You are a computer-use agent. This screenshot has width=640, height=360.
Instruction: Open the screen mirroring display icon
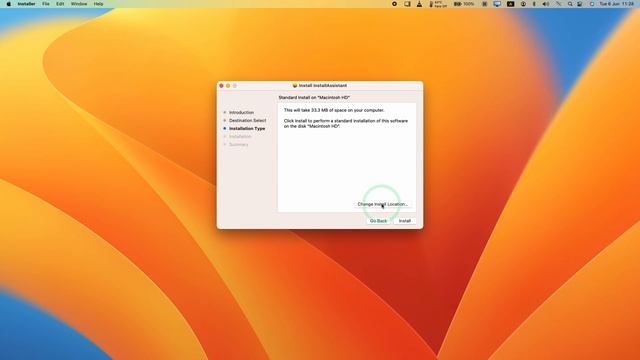pos(497,4)
